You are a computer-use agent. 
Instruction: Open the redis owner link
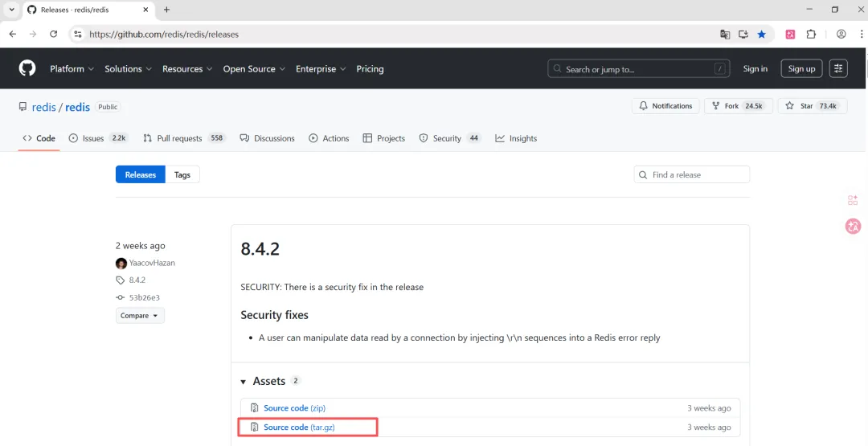[x=43, y=107]
